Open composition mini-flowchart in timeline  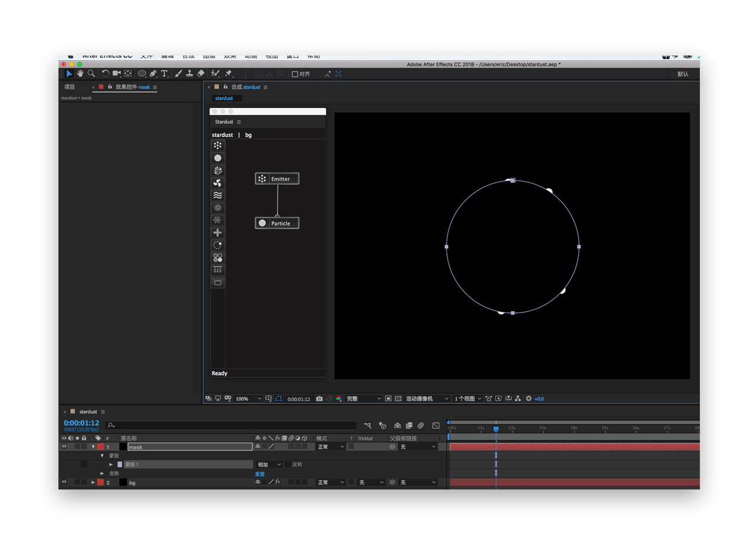368,425
